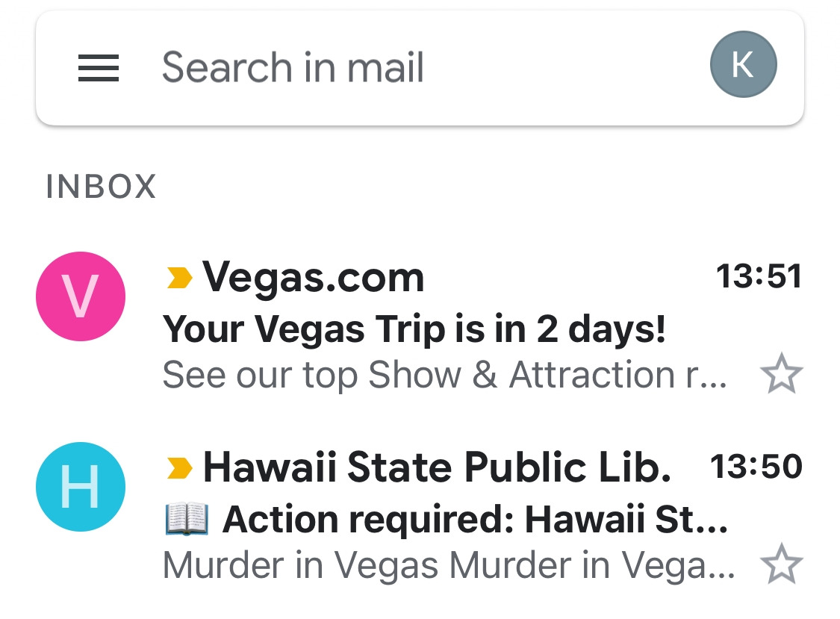Click the Hawaii State Public Lib. sender name
Viewport: 840px width, 619px height.
437,467
